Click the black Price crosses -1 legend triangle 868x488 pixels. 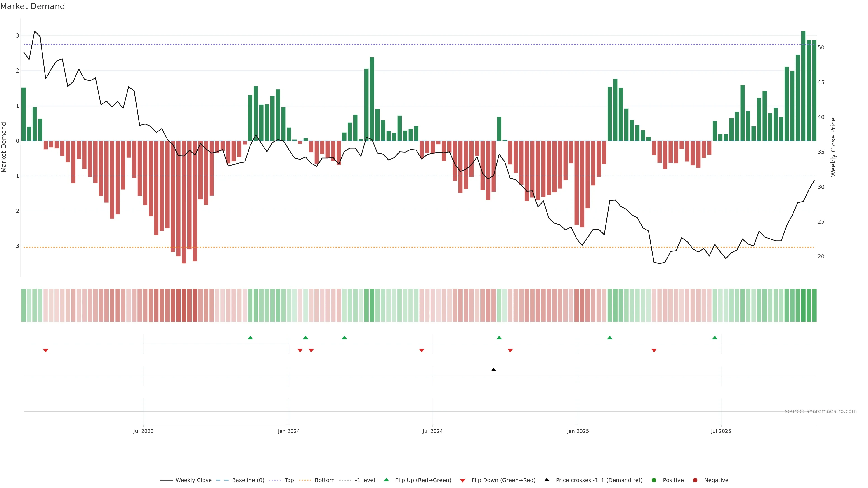tap(547, 480)
